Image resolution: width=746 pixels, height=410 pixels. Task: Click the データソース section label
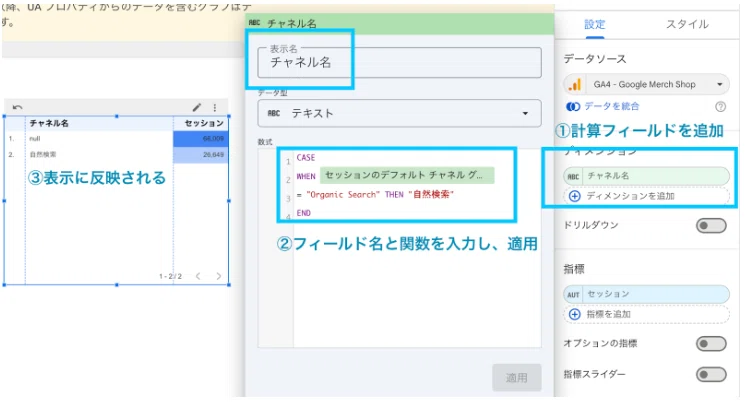[595, 59]
